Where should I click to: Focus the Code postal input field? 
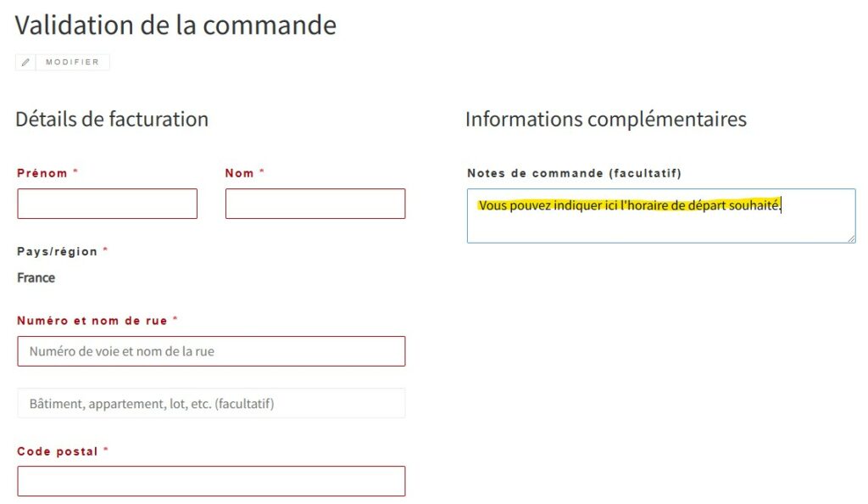[211, 481]
